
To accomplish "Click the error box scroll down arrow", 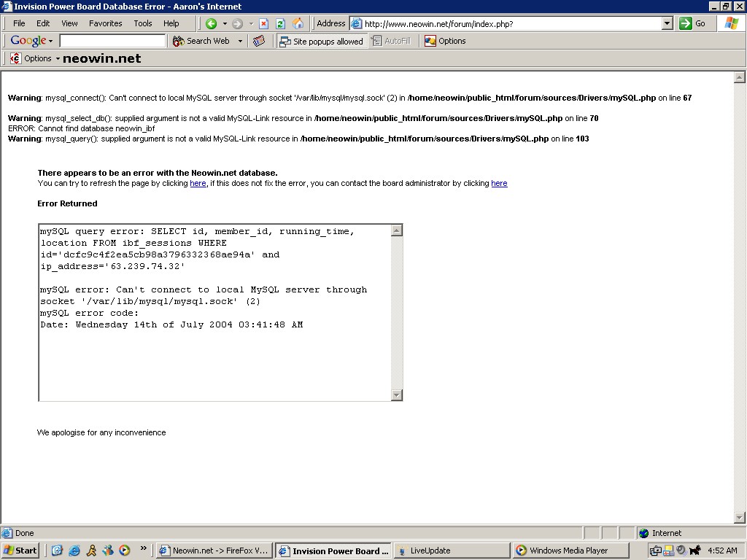I will point(396,394).
